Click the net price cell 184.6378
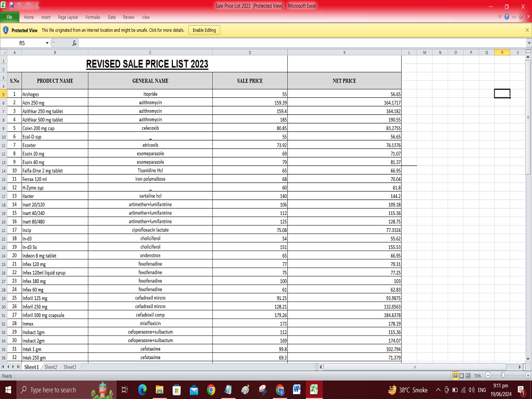 click(344, 315)
